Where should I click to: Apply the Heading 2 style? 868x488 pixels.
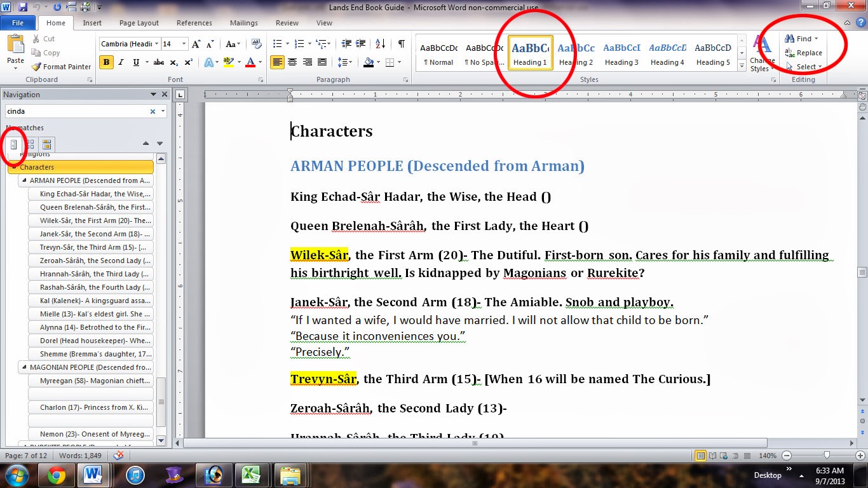point(576,53)
